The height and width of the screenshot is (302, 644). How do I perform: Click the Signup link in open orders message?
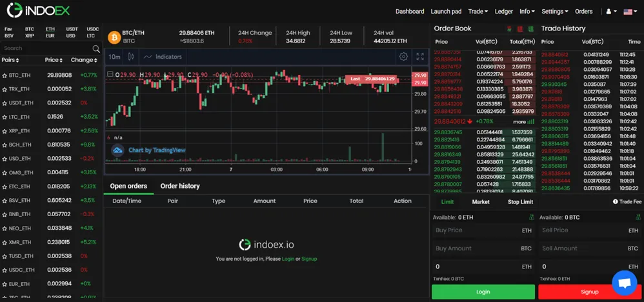coord(309,259)
